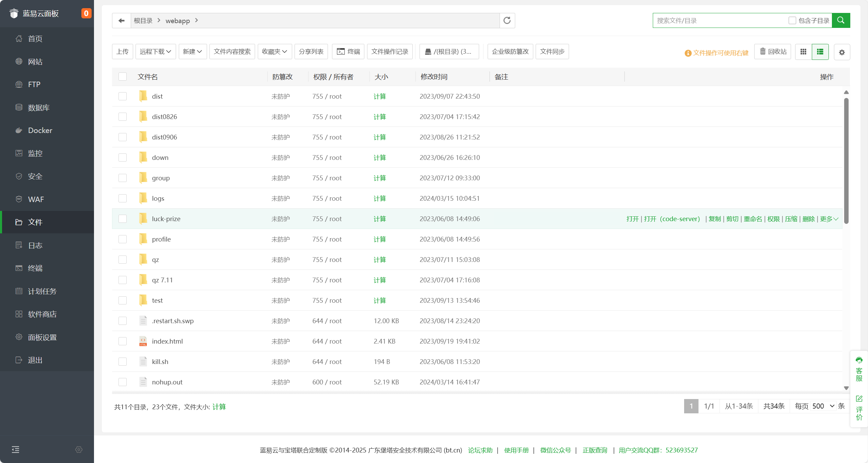
Task: Calculate size (计算) for dist folder
Action: [380, 96]
